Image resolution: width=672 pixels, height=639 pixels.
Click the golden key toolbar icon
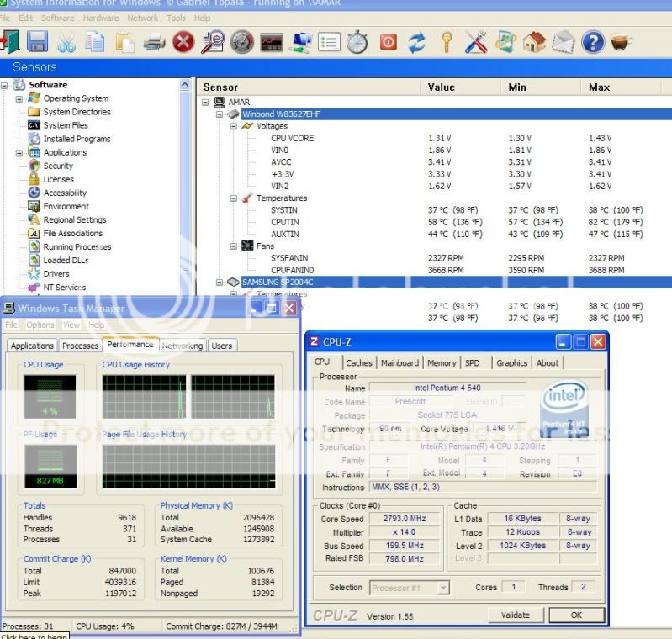(x=447, y=42)
